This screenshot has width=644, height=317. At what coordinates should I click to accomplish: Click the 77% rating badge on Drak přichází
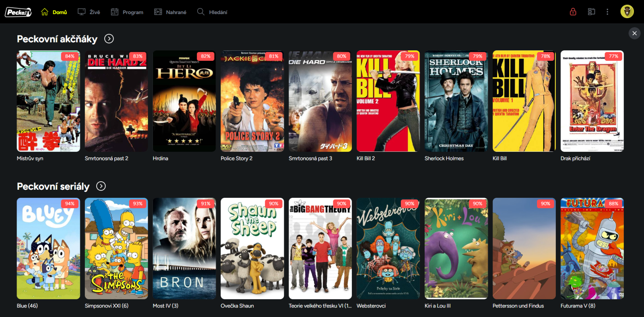coord(614,56)
